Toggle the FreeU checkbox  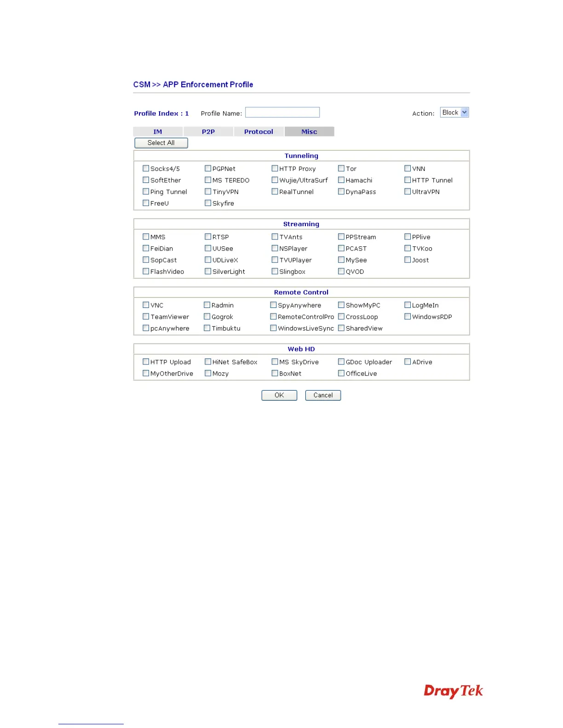pyautogui.click(x=146, y=203)
